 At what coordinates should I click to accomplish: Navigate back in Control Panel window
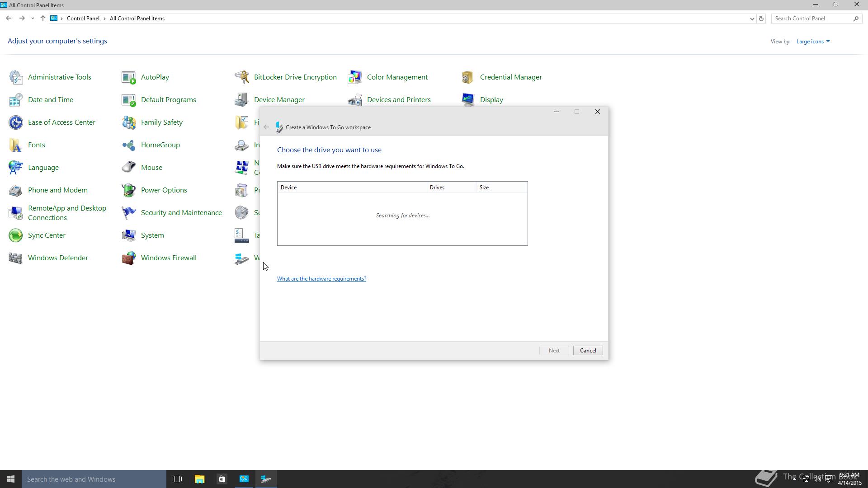pyautogui.click(x=9, y=19)
